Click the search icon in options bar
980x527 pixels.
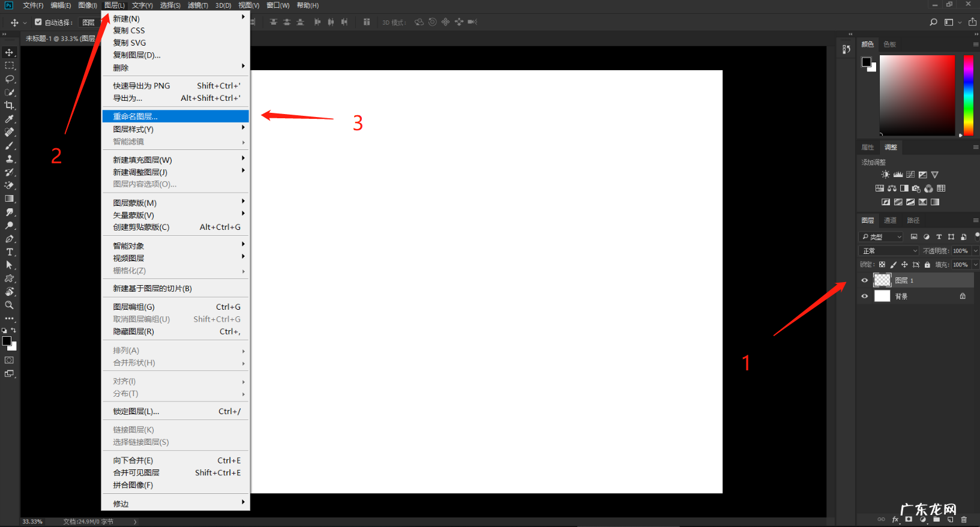click(x=933, y=22)
